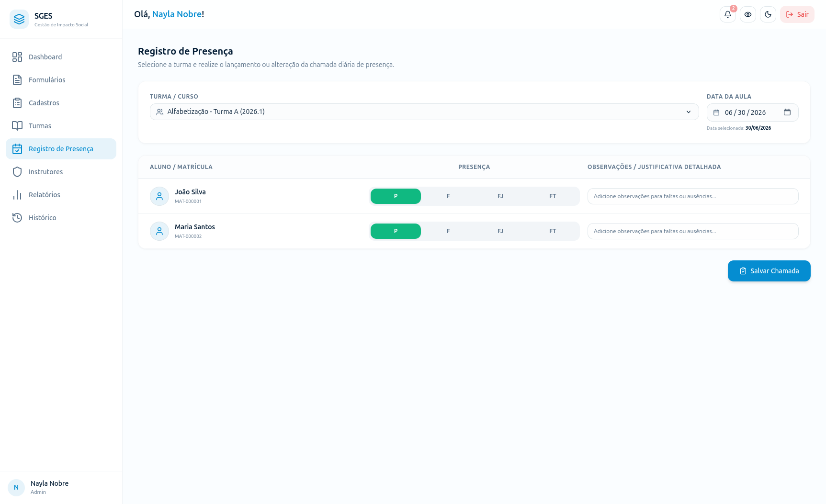Set João Silva to FJ
Image resolution: width=826 pixels, height=504 pixels.
[x=500, y=196]
